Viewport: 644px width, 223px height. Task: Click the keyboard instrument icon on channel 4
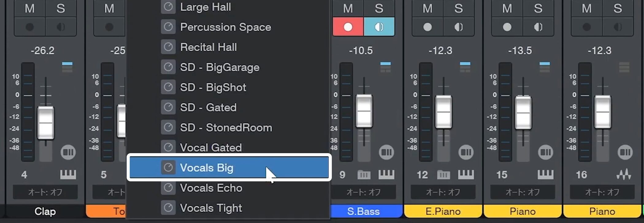pos(68,175)
